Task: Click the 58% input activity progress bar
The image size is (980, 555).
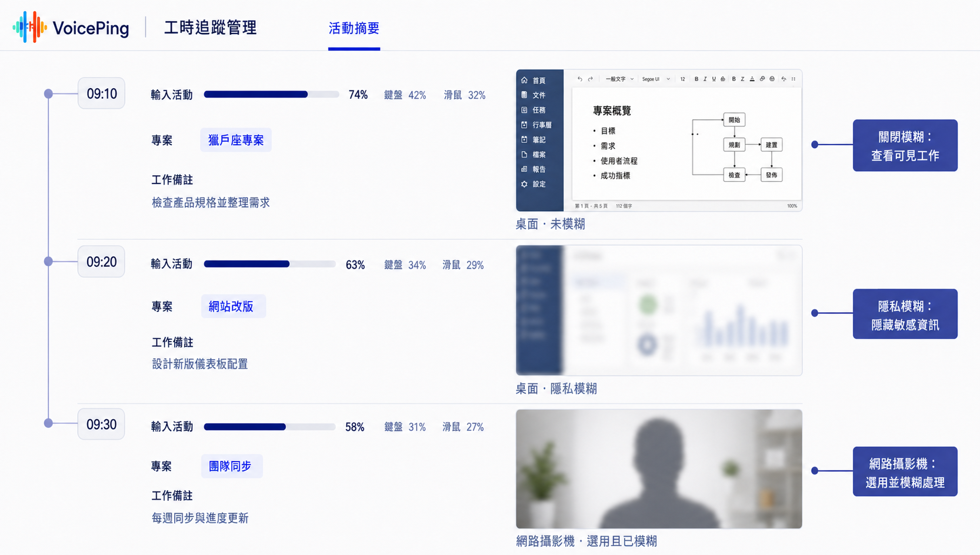Action: pos(270,427)
